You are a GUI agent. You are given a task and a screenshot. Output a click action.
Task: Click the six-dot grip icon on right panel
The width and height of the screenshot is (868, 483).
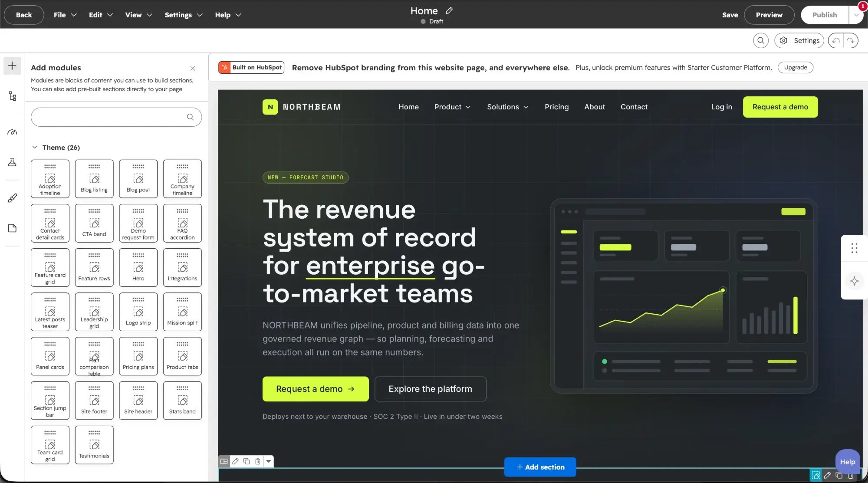point(854,248)
